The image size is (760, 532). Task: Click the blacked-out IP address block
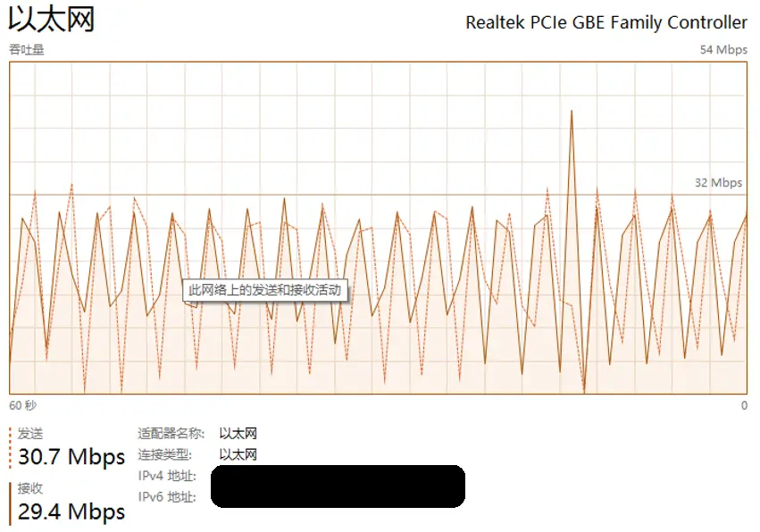point(338,486)
